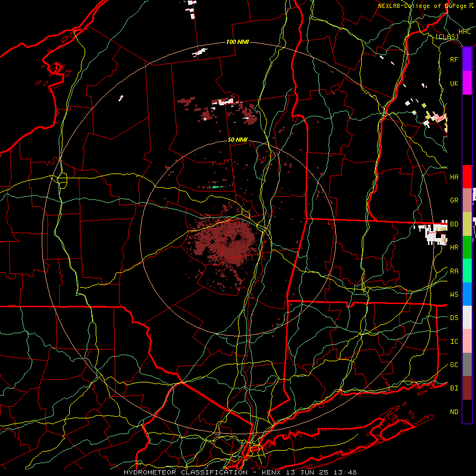The image size is (476, 476).
Task: Click the BI brown legend swatch
Action: pyautogui.click(x=467, y=388)
